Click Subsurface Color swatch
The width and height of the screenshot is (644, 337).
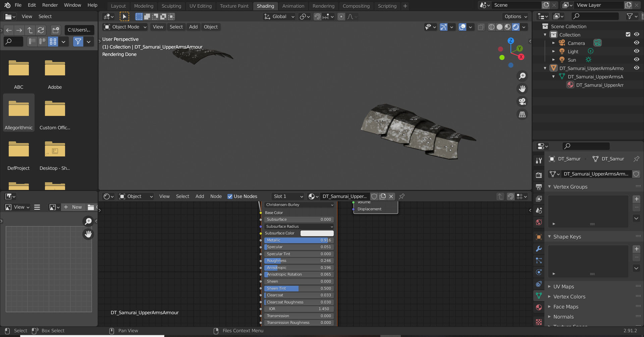click(x=317, y=233)
